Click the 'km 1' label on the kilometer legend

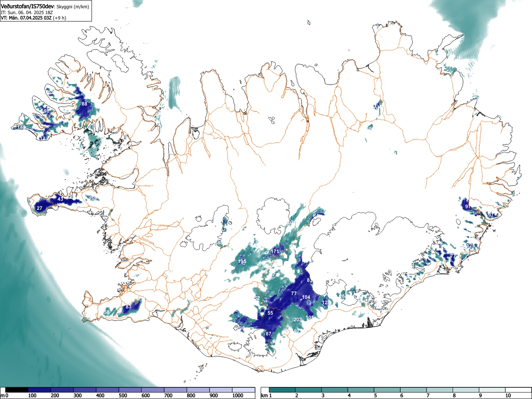pos(267,396)
